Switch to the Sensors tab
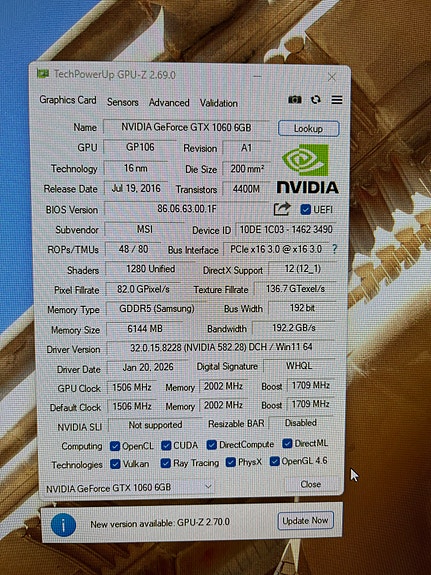The width and height of the screenshot is (431, 575). [123, 102]
